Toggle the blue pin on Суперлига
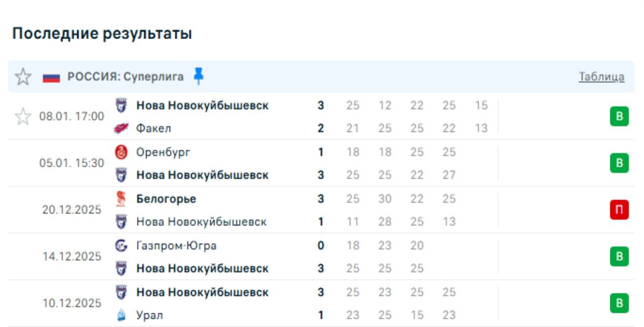This screenshot has height=327, width=644. (198, 77)
